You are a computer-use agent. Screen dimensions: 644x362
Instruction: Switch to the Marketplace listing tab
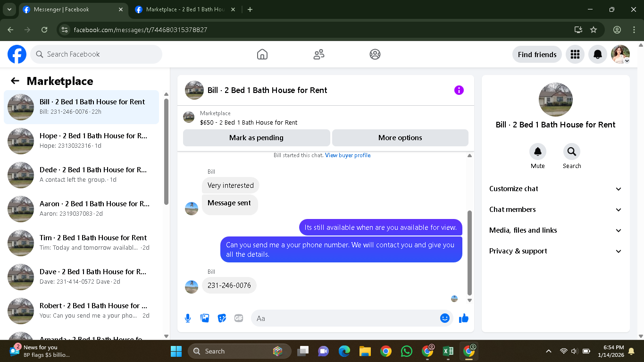185,9
